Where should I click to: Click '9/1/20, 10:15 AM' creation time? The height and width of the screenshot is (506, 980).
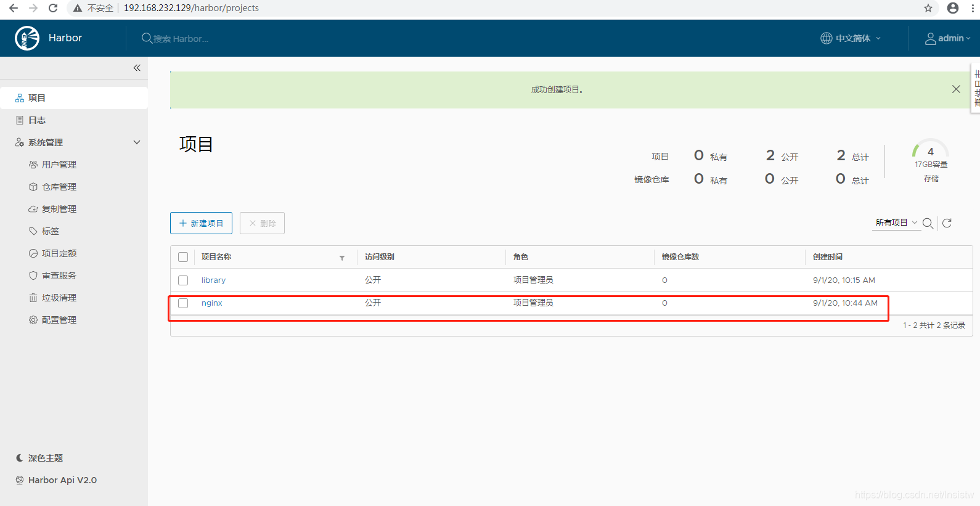tap(844, 280)
